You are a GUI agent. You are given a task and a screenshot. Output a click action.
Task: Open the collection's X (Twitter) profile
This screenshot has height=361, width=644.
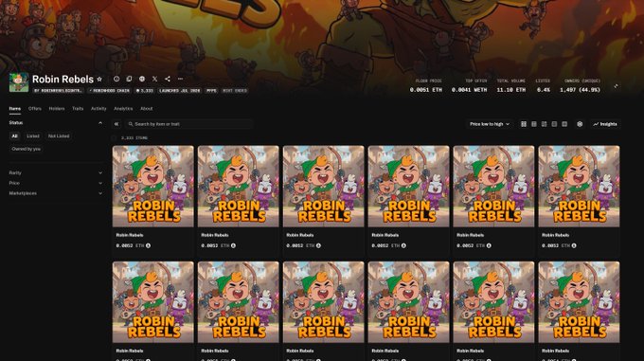(x=154, y=79)
